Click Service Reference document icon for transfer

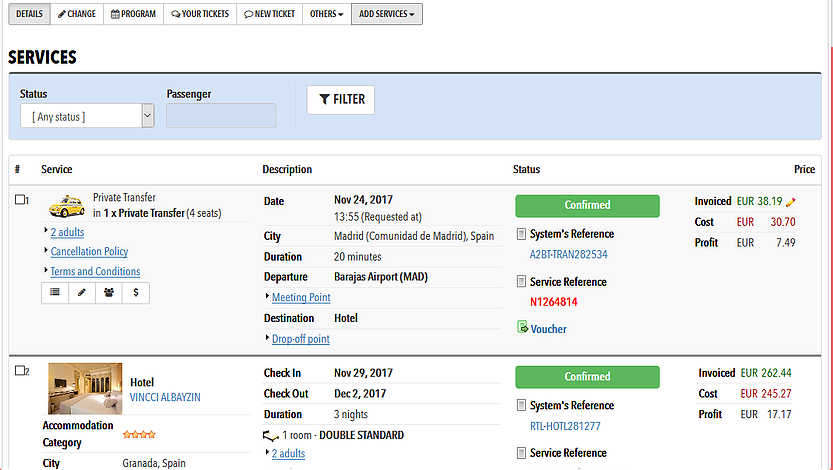pos(521,281)
